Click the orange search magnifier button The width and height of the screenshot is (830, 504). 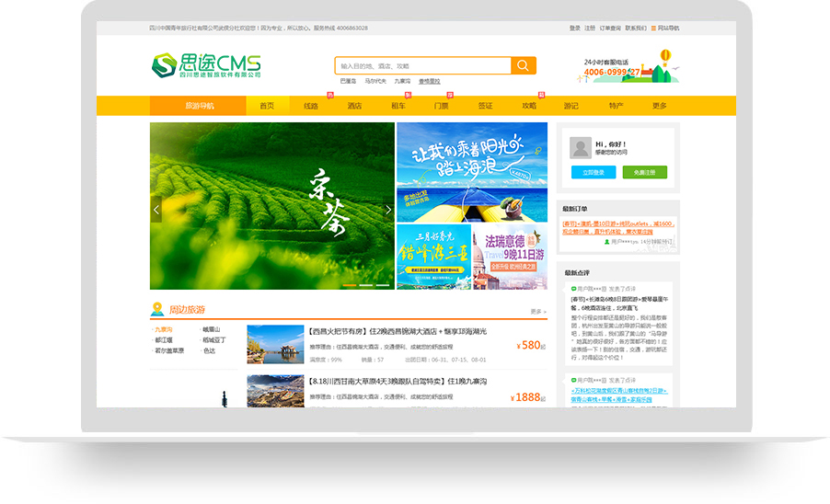[x=524, y=65]
